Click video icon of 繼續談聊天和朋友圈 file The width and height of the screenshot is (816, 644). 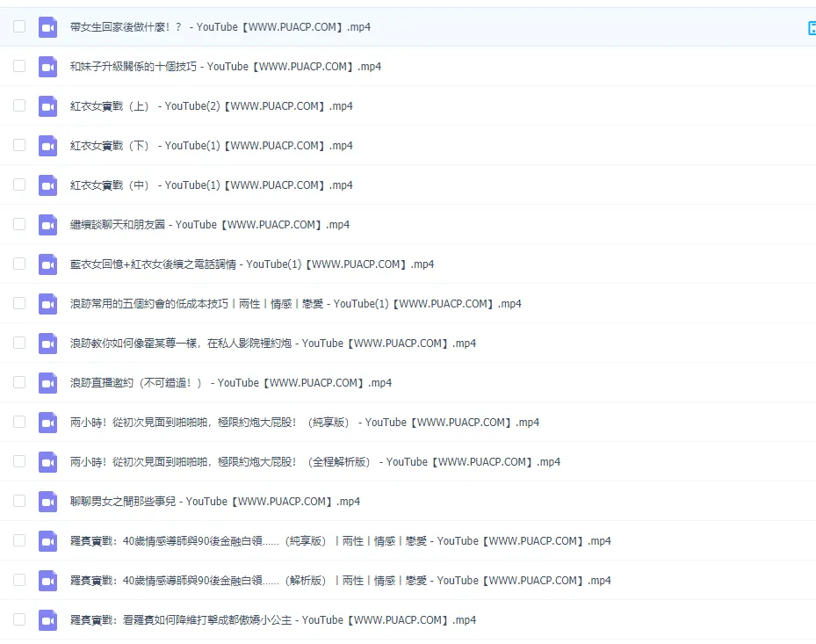[x=48, y=225]
